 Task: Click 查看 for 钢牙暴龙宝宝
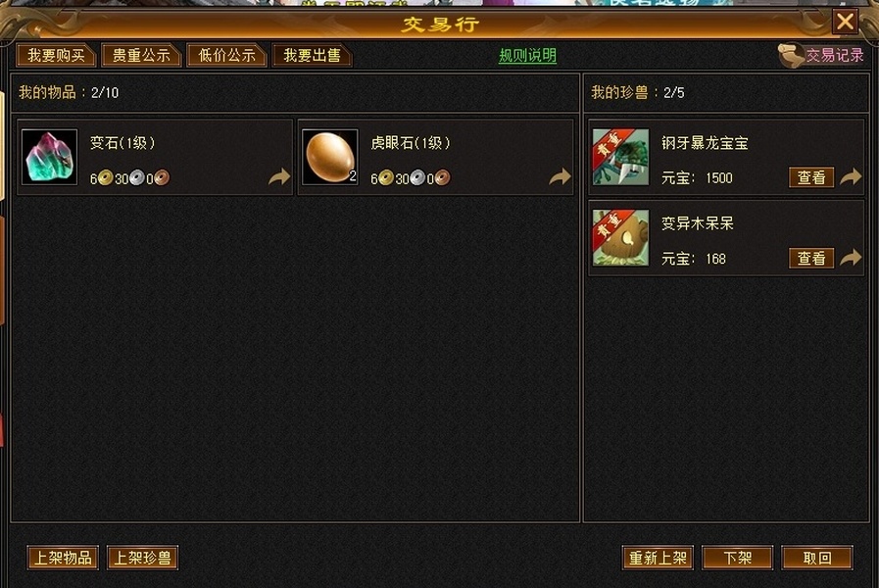(x=811, y=177)
